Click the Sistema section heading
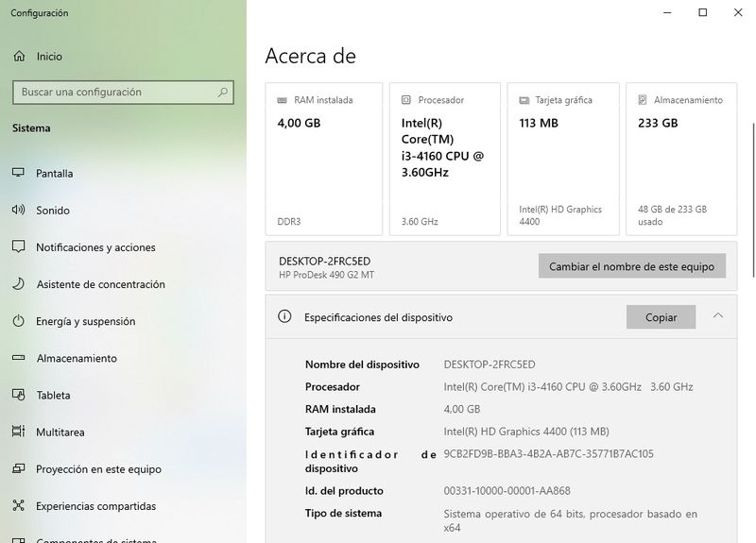 click(31, 128)
